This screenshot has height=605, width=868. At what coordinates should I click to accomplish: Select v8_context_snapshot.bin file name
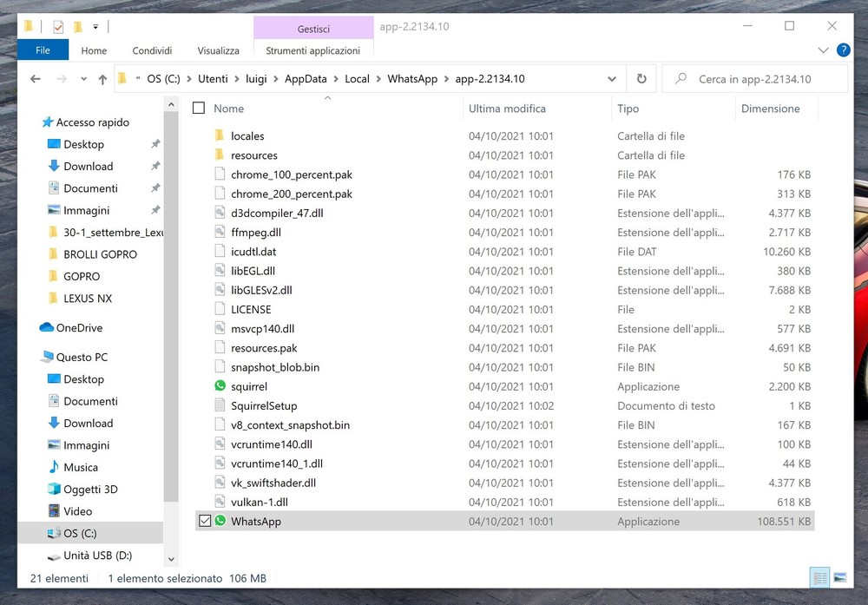[x=291, y=425]
